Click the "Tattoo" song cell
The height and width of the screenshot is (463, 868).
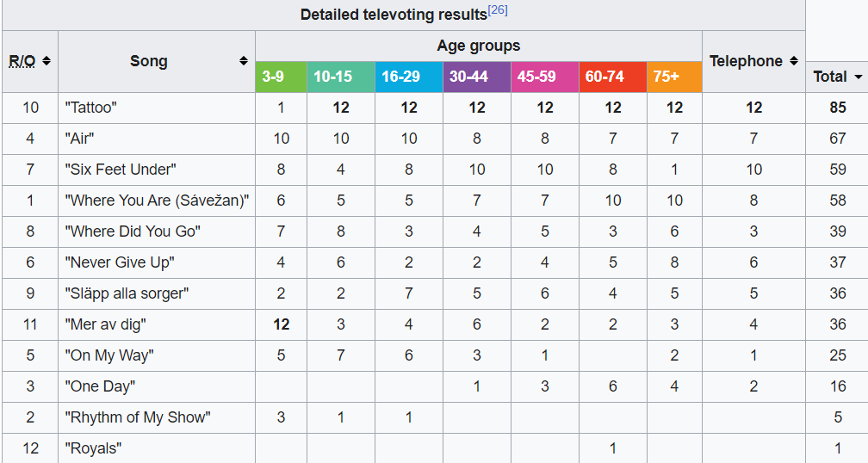pos(90,108)
